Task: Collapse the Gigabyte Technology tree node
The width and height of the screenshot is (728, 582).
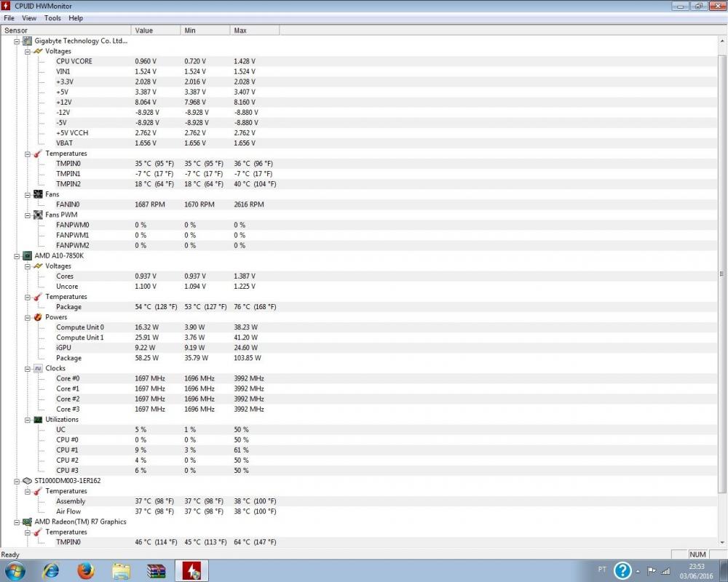Action: click(x=17, y=41)
